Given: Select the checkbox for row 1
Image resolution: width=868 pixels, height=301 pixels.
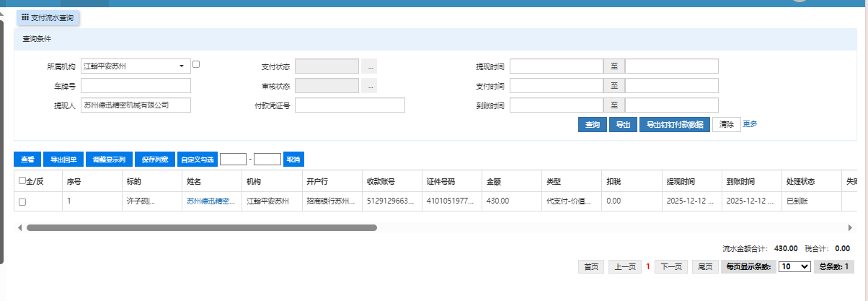Looking at the screenshot, I should pyautogui.click(x=22, y=202).
